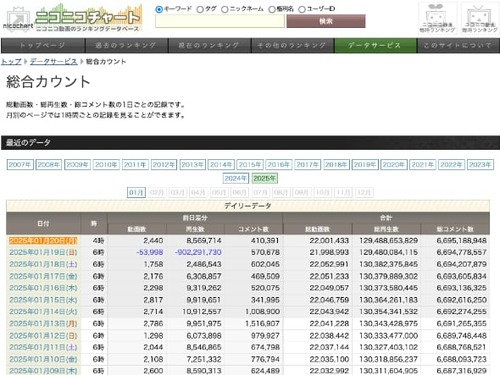The image size is (500, 375).
Task: Click the 検索 search button
Action: pos(326,21)
